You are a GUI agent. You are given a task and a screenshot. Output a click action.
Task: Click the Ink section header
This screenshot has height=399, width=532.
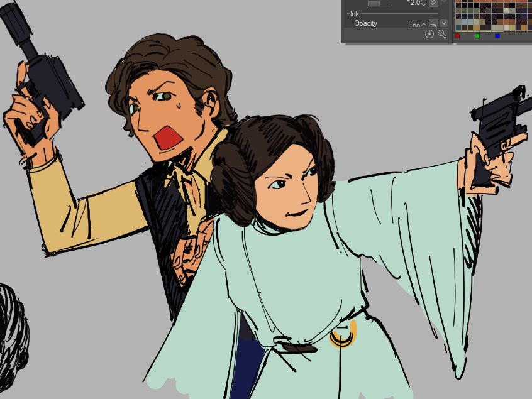(355, 14)
